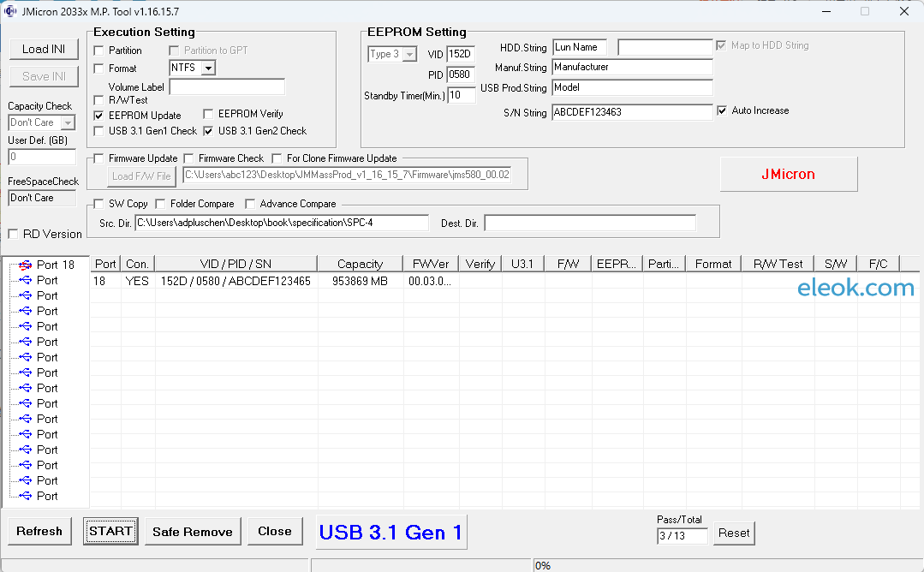
Task: Click the PID field showing 0580
Action: [x=460, y=74]
